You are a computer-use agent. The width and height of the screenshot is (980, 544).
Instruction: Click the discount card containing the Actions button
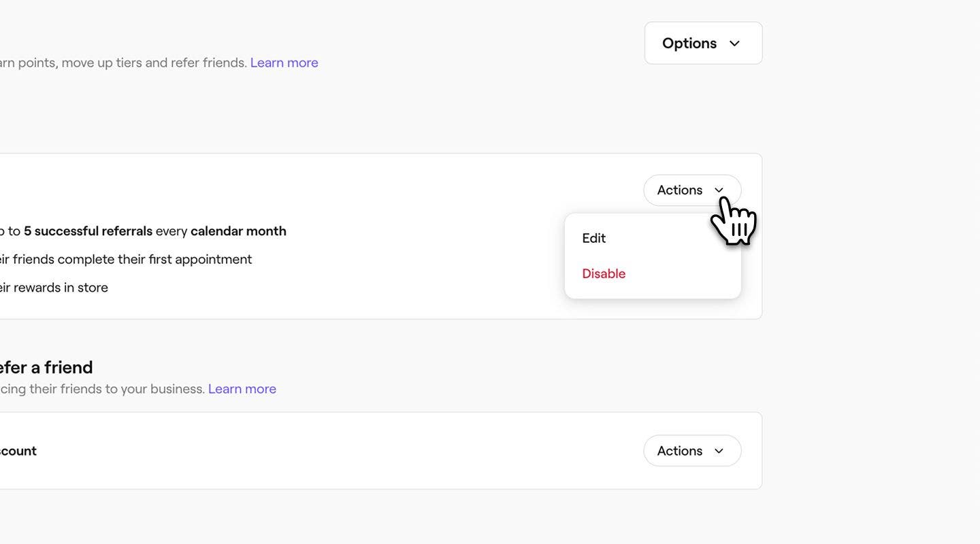pos(340,449)
